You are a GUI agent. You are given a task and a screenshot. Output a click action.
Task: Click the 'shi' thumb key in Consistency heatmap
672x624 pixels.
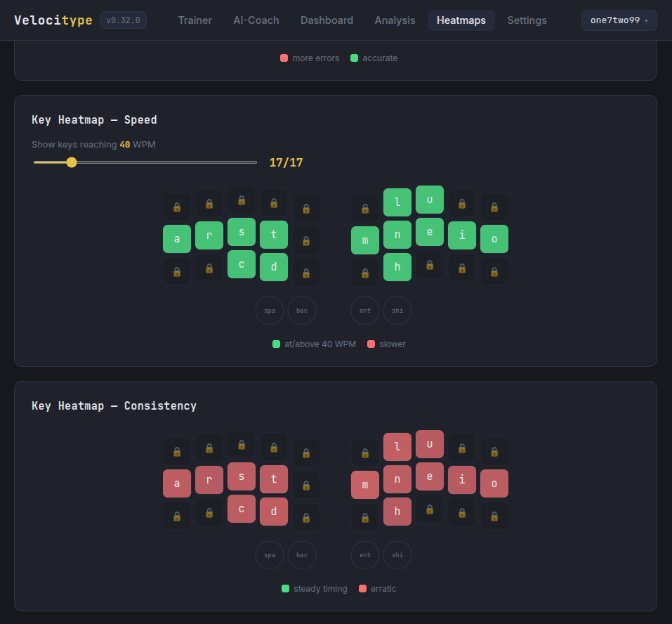pyautogui.click(x=397, y=555)
